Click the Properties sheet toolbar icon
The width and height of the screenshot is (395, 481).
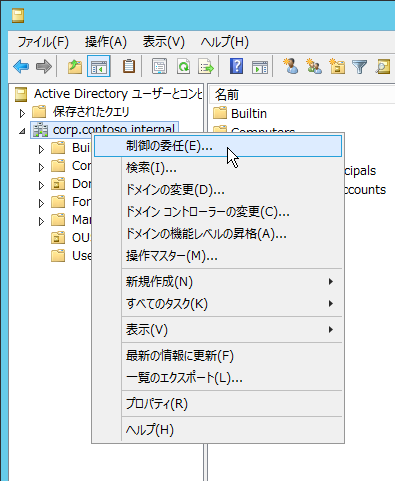(159, 67)
